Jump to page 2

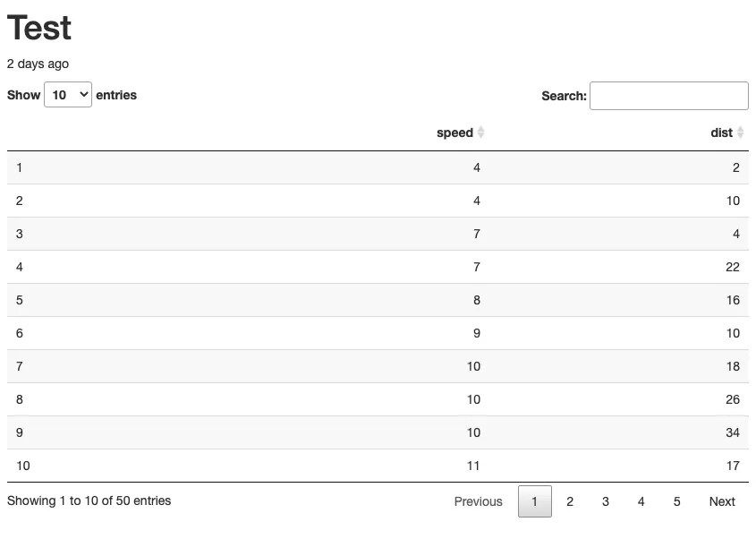pos(570,501)
